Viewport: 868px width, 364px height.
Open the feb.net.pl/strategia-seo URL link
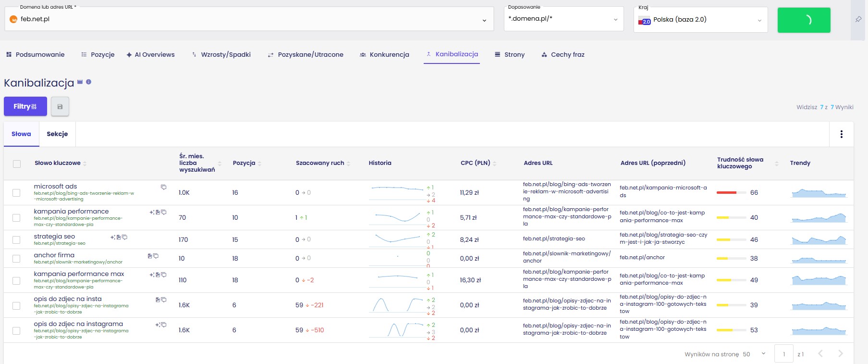pyautogui.click(x=554, y=238)
